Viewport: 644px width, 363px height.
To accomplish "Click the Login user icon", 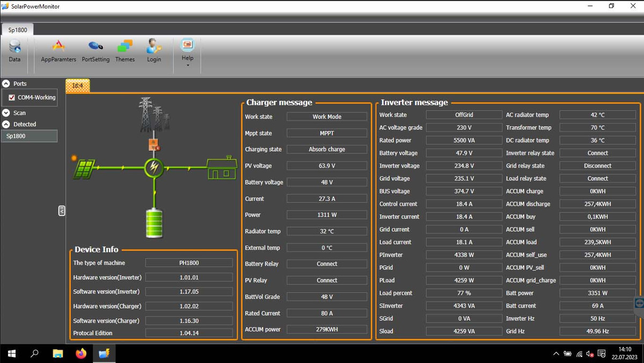I will pyautogui.click(x=154, y=47).
